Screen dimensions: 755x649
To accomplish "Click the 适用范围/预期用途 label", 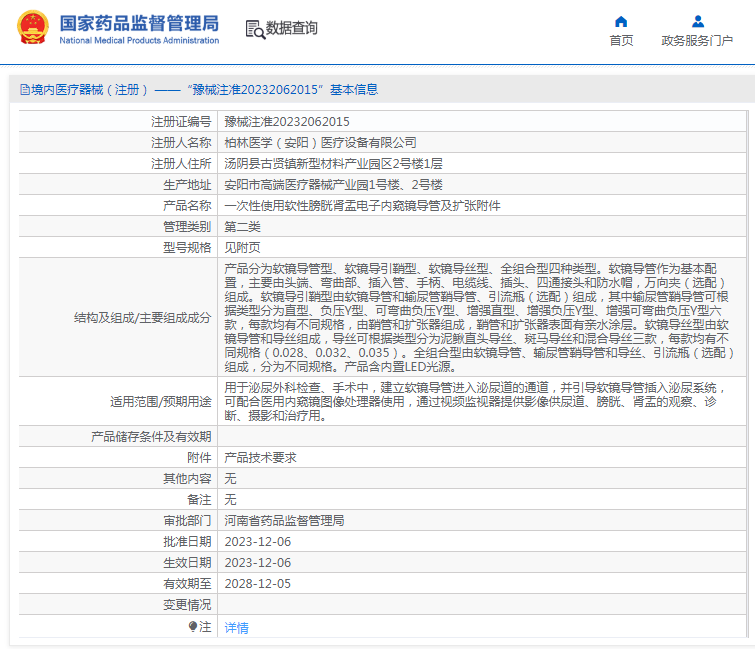I will point(161,402).
